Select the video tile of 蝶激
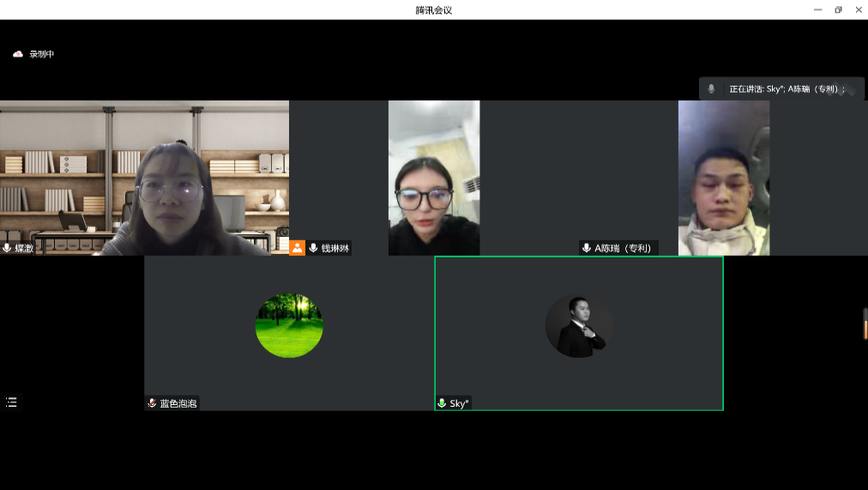Screen dimensions: 868x490 pyautogui.click(x=144, y=178)
